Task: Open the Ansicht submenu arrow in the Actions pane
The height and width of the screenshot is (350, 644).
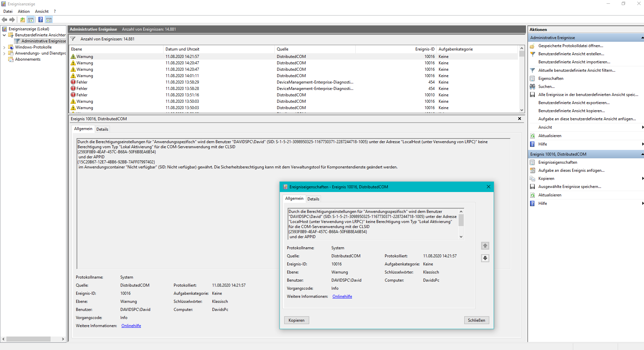Action: 643,127
